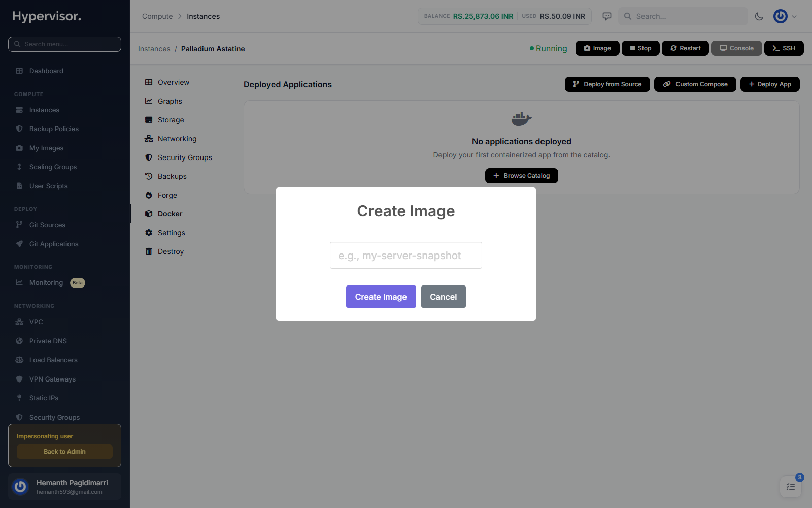This screenshot has width=812, height=508.
Task: Click the Hemanth Pagidimarri profile card
Action: (x=64, y=487)
